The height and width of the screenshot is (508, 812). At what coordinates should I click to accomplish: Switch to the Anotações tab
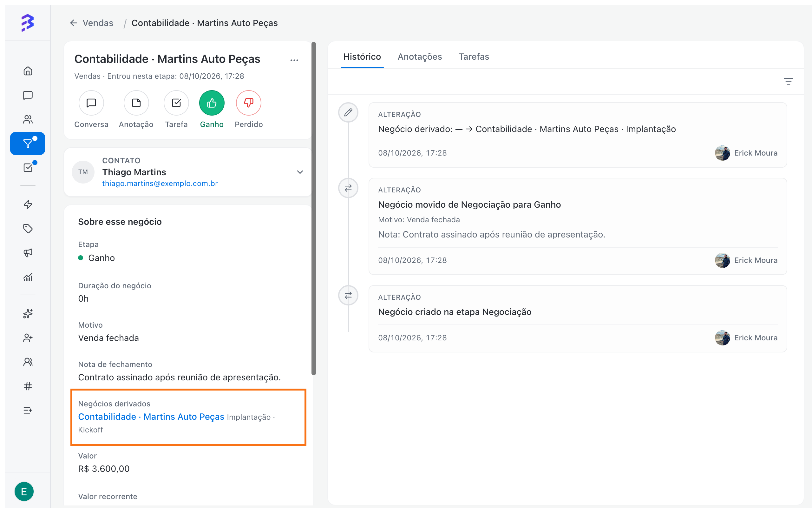pos(420,57)
